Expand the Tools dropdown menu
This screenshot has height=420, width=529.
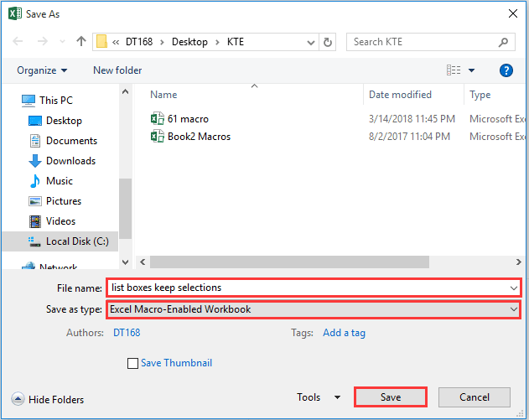pyautogui.click(x=319, y=397)
